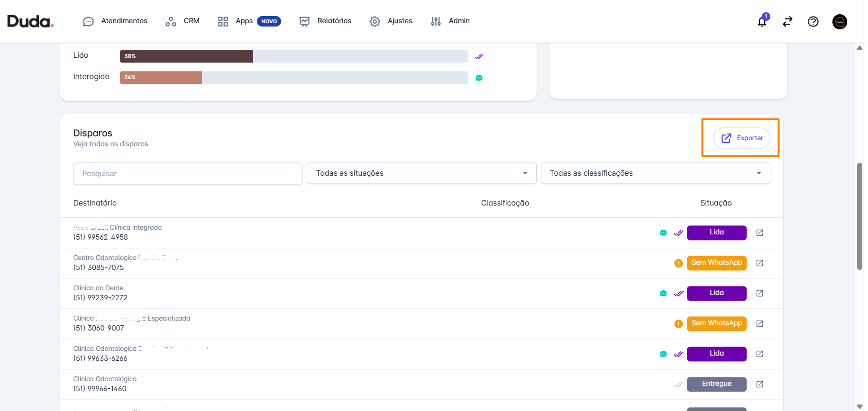The width and height of the screenshot is (868, 411).
Task: Click chat bubble icon on (51) 99562-4958 row
Action: [x=663, y=233]
